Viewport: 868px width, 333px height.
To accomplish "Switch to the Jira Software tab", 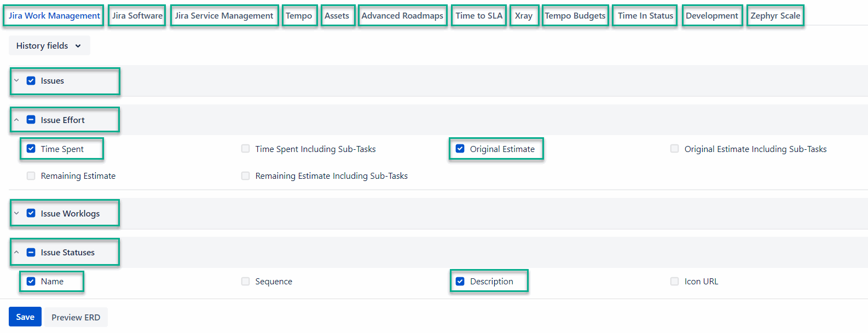I will (137, 16).
